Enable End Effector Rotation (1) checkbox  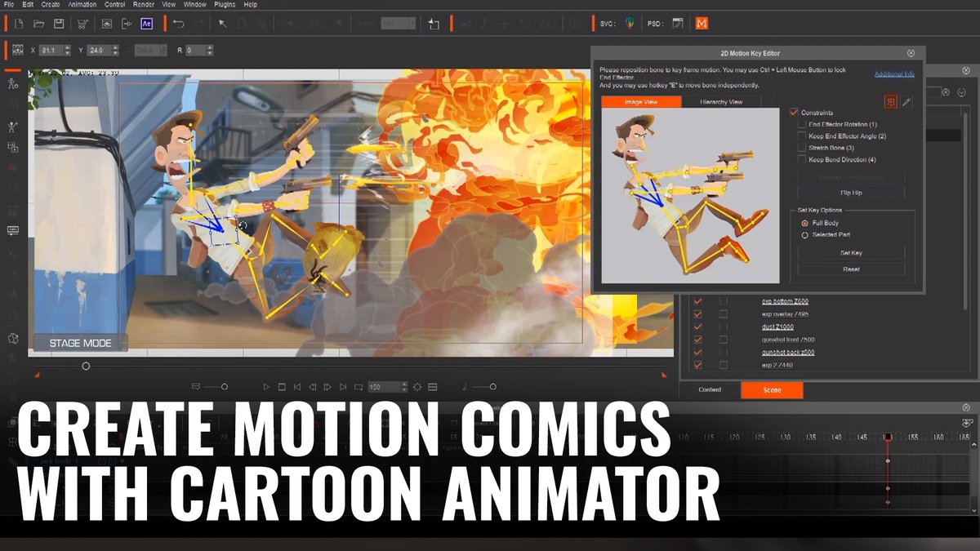pyautogui.click(x=802, y=124)
